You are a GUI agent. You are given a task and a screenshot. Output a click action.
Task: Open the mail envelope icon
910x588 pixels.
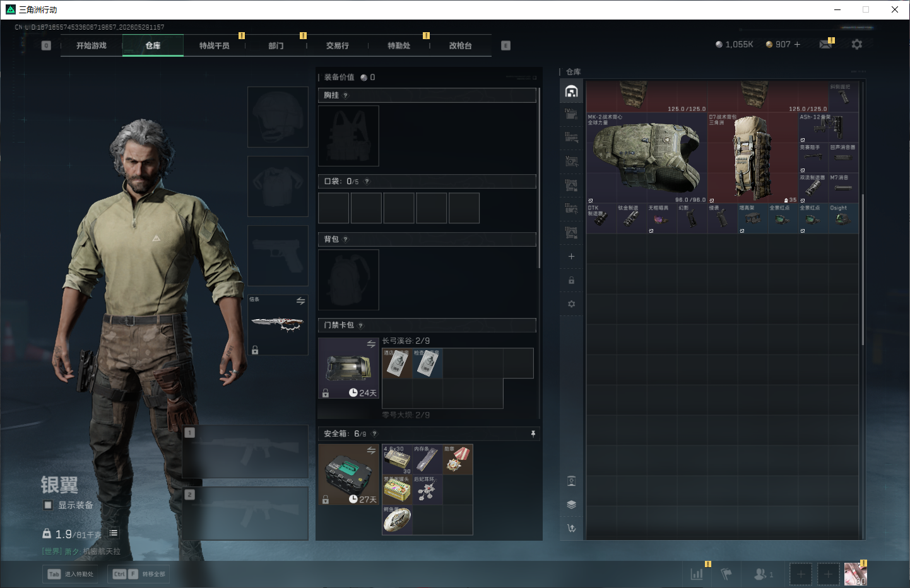[825, 44]
